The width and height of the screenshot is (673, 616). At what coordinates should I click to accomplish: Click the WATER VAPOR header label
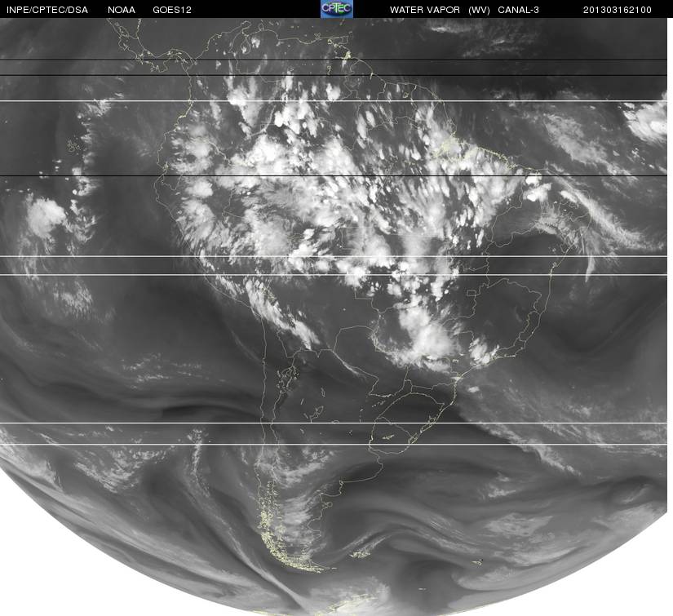tap(424, 10)
